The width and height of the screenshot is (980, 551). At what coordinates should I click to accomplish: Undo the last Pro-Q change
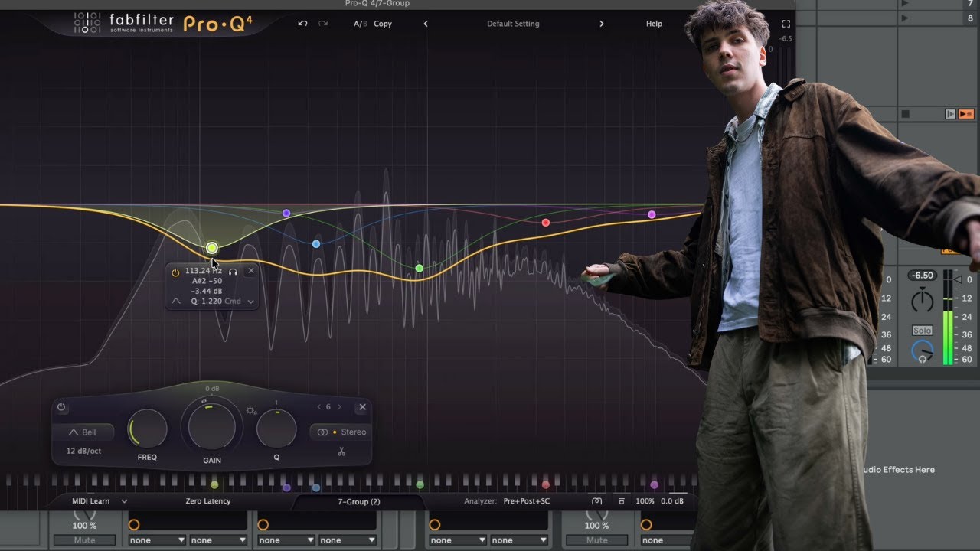tap(302, 24)
